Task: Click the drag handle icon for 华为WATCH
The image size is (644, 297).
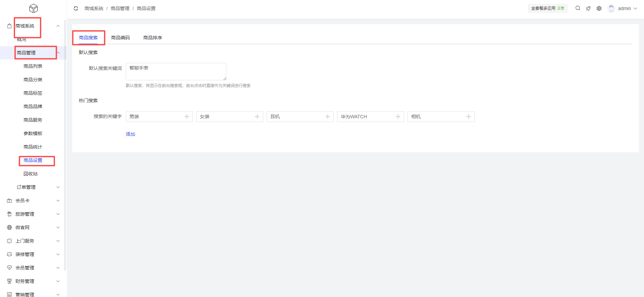Action: pyautogui.click(x=398, y=117)
